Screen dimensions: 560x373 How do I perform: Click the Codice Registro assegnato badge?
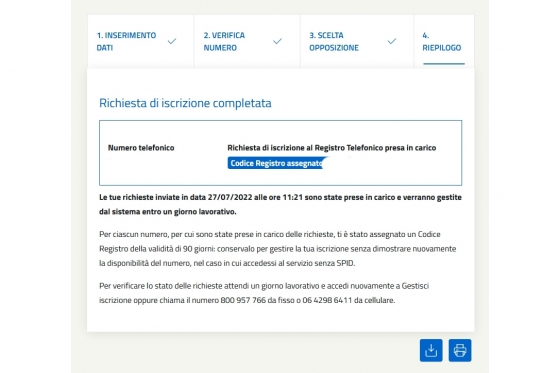pyautogui.click(x=275, y=163)
